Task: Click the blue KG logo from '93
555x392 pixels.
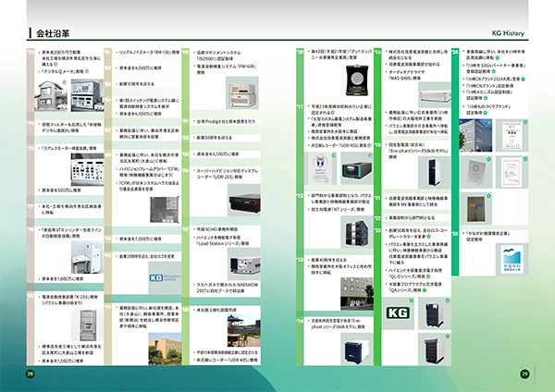Action: point(165,277)
